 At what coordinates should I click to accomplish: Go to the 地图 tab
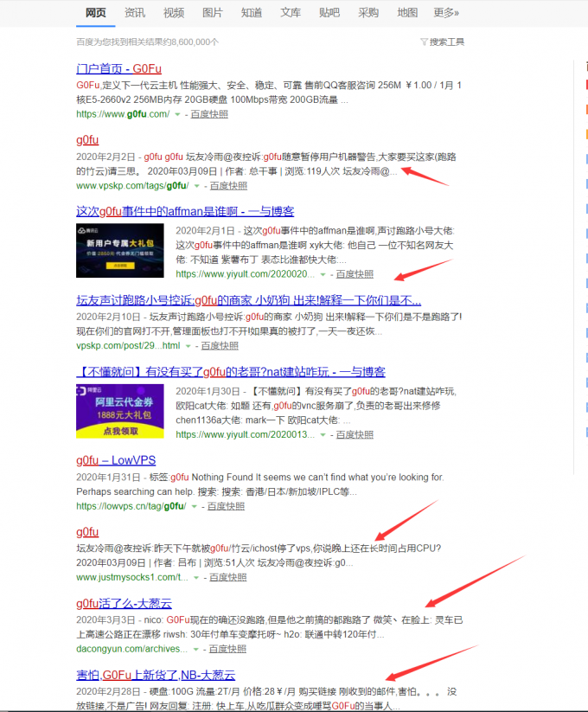click(x=407, y=13)
